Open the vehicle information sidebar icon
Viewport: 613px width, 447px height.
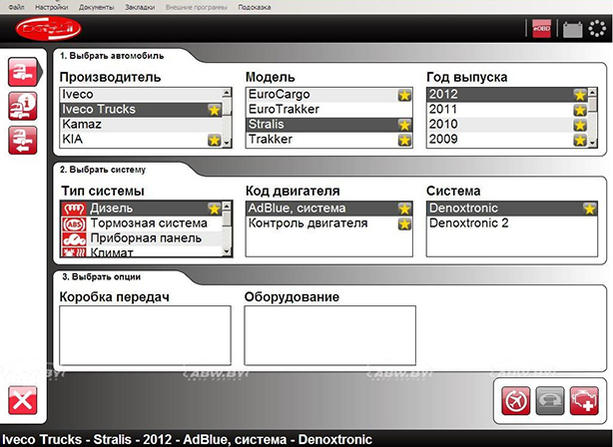click(x=23, y=106)
